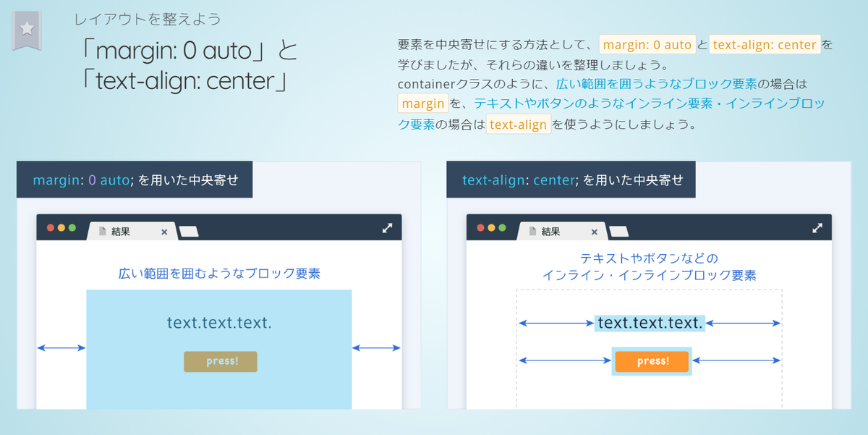Open a new tab in the margin example browser
Viewport: 868px width, 435px height.
point(189,232)
